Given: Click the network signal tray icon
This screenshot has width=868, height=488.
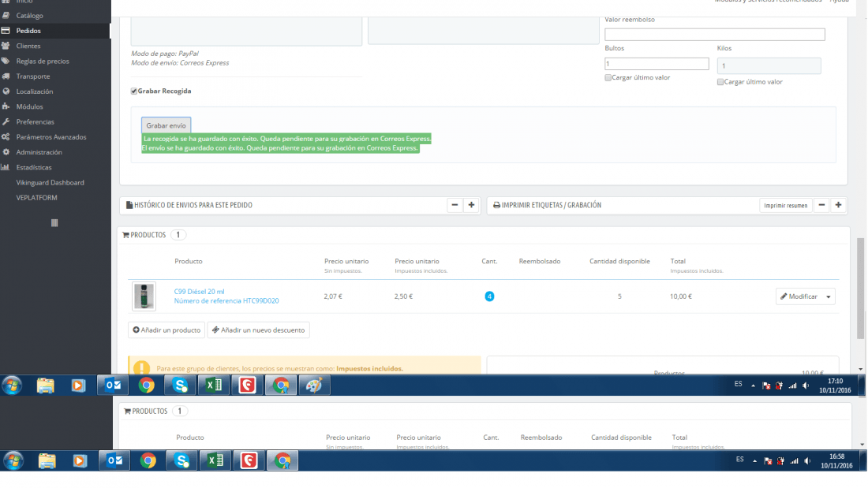Looking at the screenshot, I should [x=793, y=386].
